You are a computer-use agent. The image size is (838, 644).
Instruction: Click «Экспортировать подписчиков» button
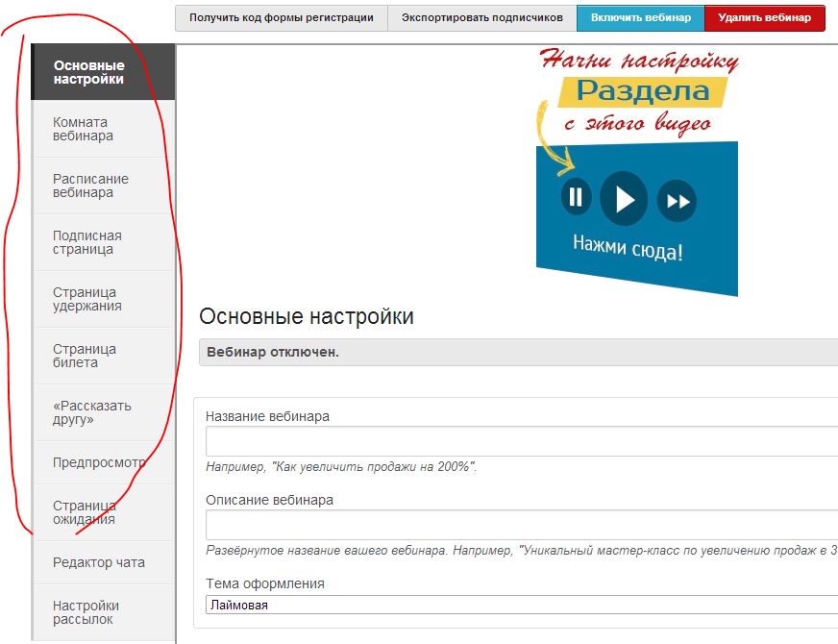(x=481, y=18)
